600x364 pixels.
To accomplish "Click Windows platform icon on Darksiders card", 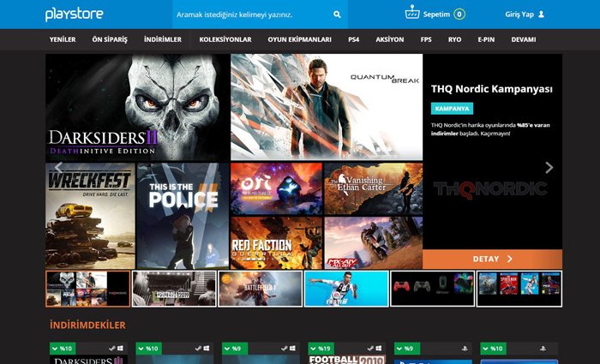I will click(120, 349).
